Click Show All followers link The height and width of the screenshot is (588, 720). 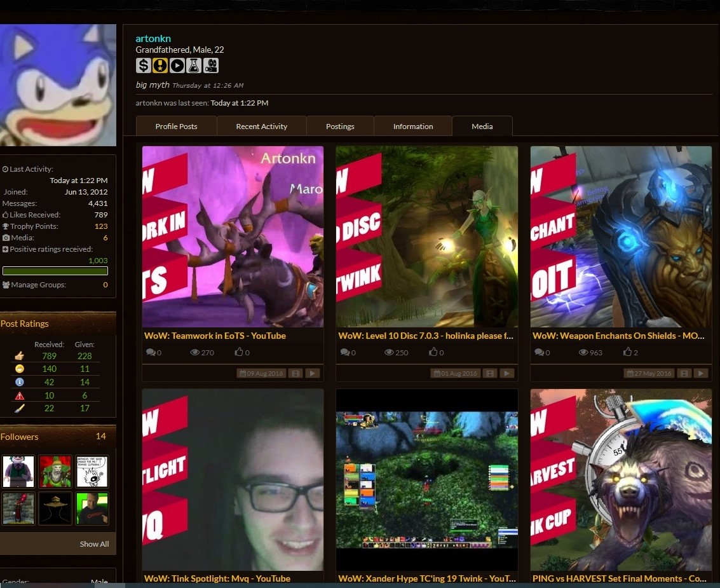(x=94, y=544)
